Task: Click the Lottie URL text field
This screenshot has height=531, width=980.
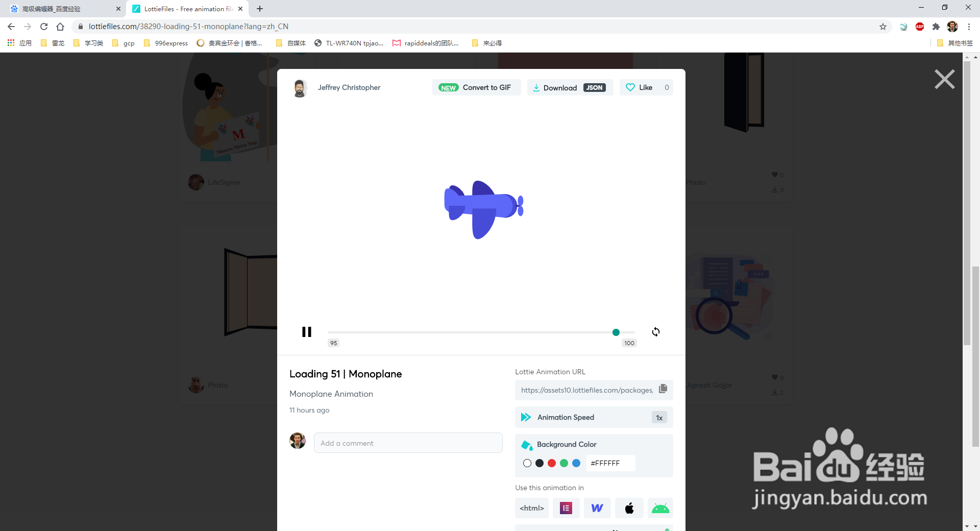Action: (x=587, y=390)
